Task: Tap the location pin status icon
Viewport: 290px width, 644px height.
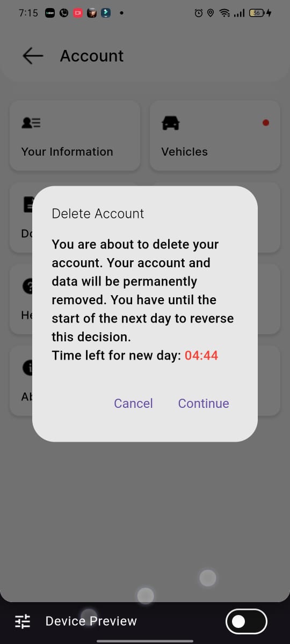Action: point(211,13)
